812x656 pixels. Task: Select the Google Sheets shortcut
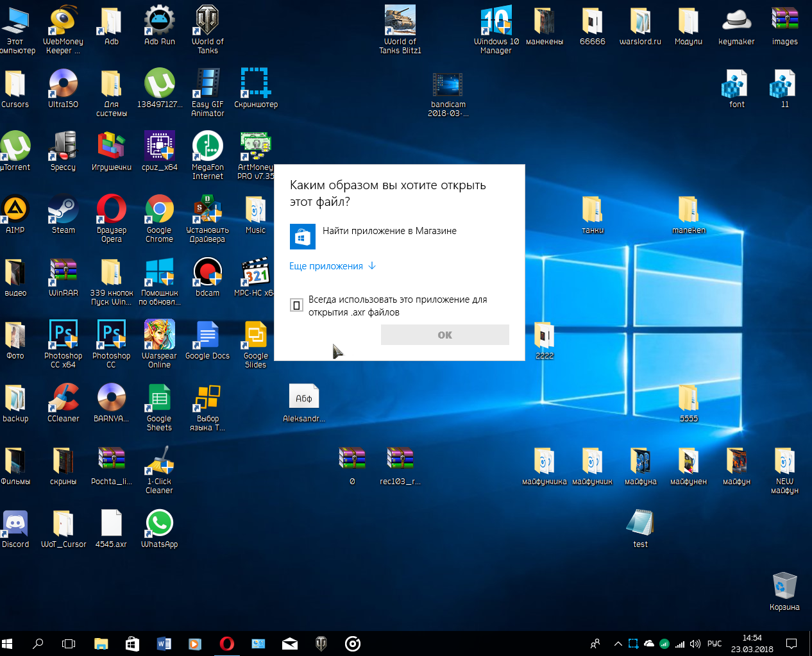pyautogui.click(x=159, y=407)
